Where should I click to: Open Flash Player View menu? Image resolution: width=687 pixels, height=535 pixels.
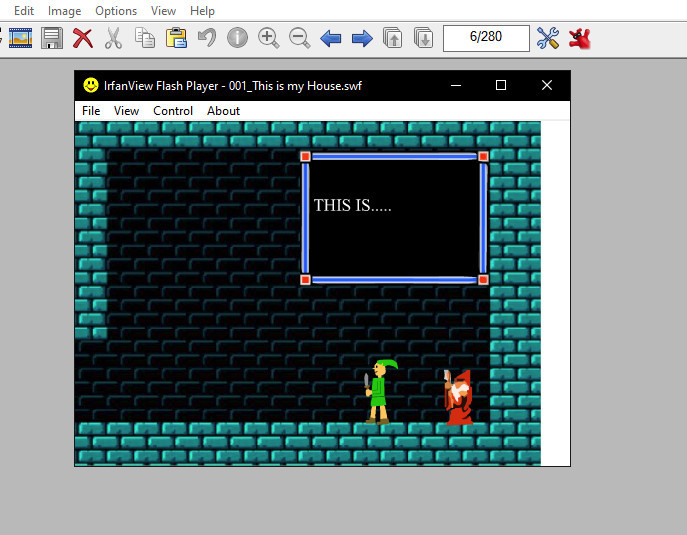pos(126,111)
